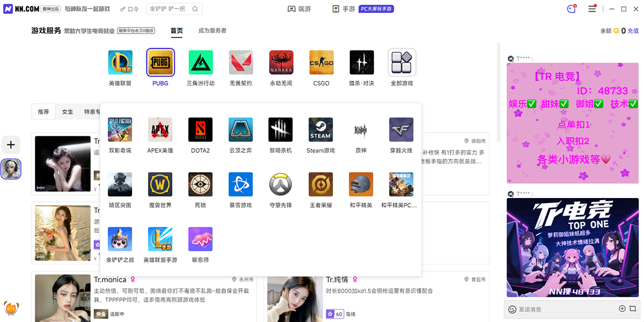Open the DOTA2 game icon
This screenshot has height=322, width=644.
click(200, 129)
